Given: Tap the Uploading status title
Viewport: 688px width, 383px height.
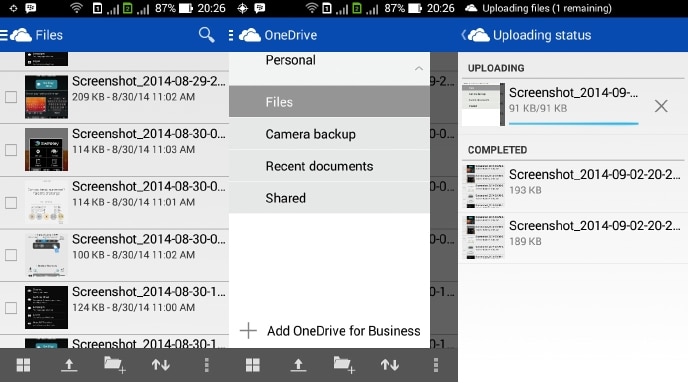Looking at the screenshot, I should point(542,35).
